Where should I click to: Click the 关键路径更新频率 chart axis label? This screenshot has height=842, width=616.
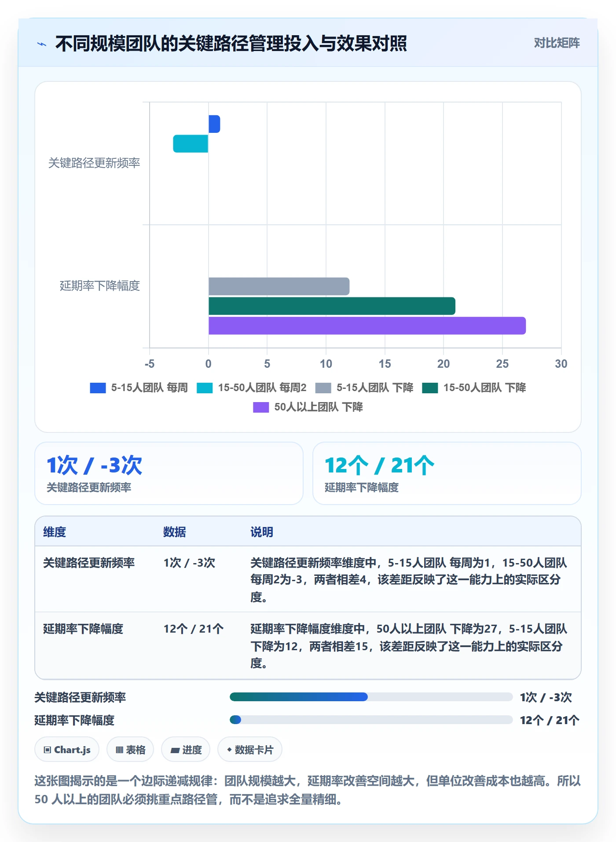pyautogui.click(x=94, y=163)
